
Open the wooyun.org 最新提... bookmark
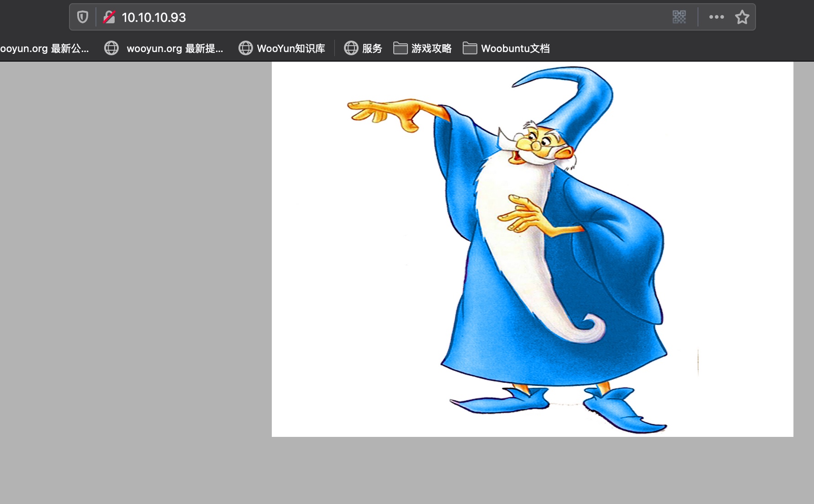(x=164, y=48)
